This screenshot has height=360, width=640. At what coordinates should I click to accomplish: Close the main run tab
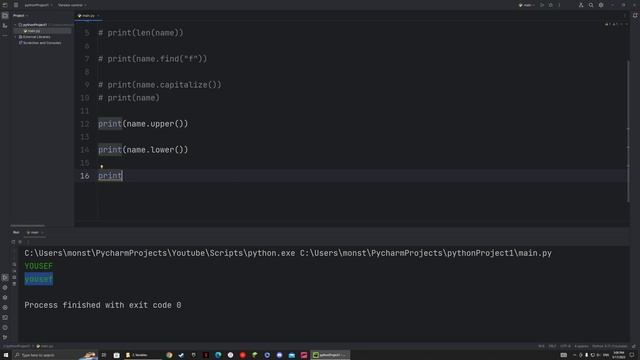42,232
